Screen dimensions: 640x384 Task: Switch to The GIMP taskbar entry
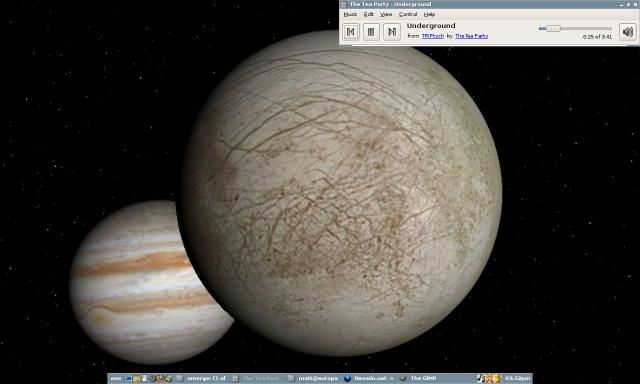click(x=419, y=378)
